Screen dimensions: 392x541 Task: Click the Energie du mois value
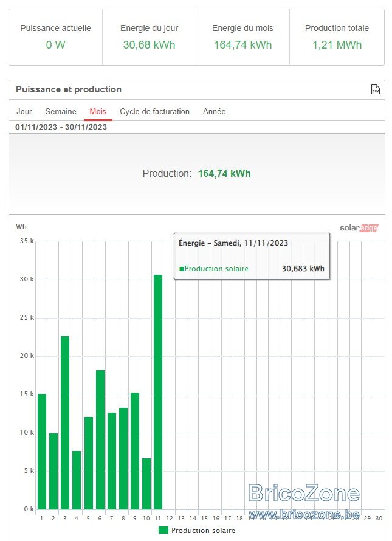pos(243,45)
